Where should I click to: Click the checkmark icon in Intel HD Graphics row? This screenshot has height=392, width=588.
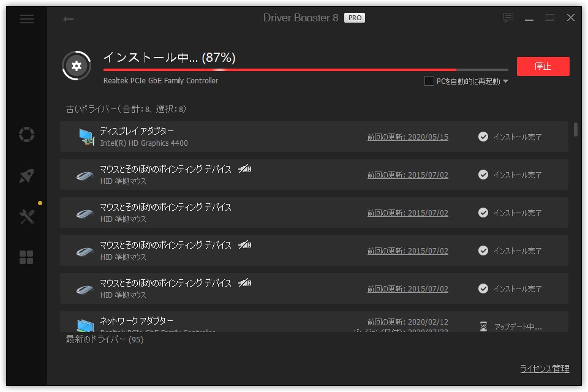pos(483,137)
